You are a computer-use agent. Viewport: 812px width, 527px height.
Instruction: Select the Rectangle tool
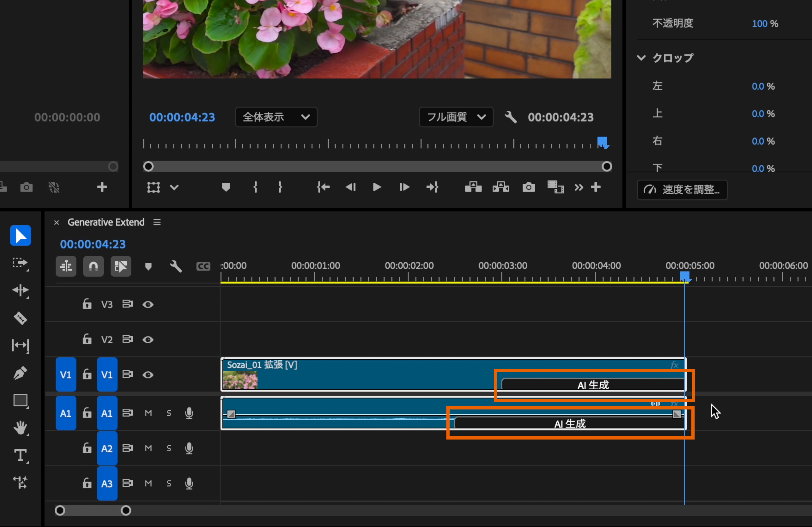tap(20, 400)
